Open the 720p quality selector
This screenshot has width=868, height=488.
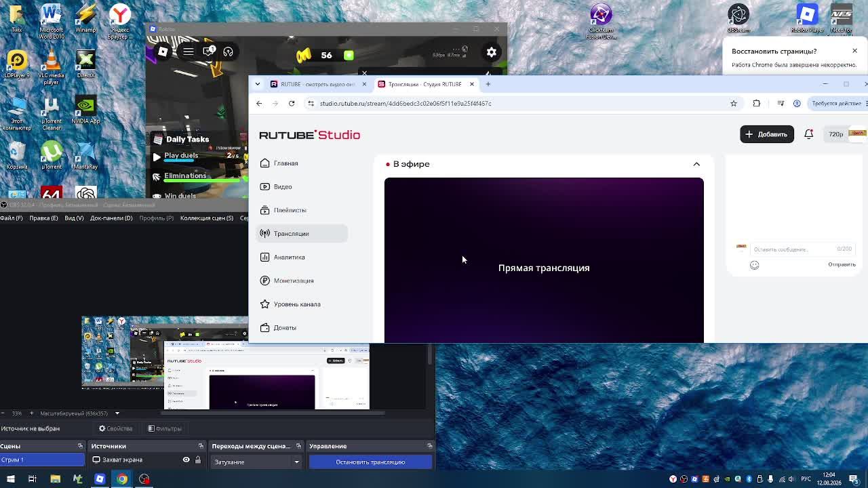tap(835, 134)
